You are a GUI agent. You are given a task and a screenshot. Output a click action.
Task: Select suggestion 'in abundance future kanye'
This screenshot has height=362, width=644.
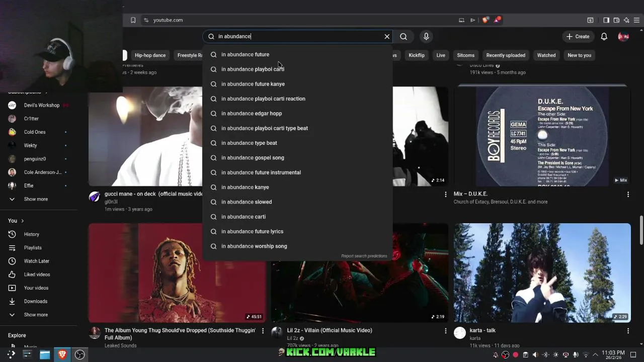point(297,84)
